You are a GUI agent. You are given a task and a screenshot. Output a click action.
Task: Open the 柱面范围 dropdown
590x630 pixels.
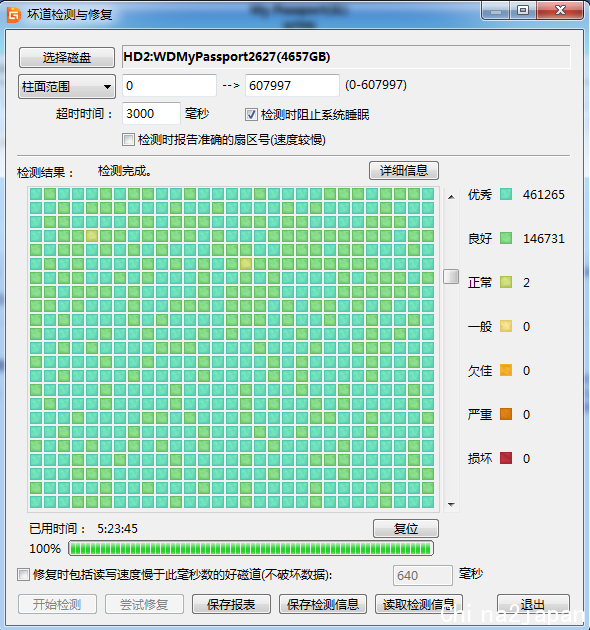tap(67, 86)
